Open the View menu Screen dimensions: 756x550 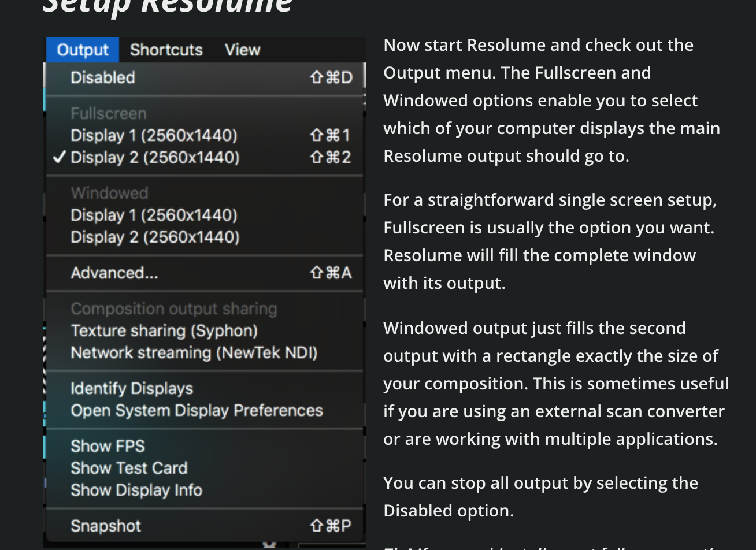coord(242,50)
